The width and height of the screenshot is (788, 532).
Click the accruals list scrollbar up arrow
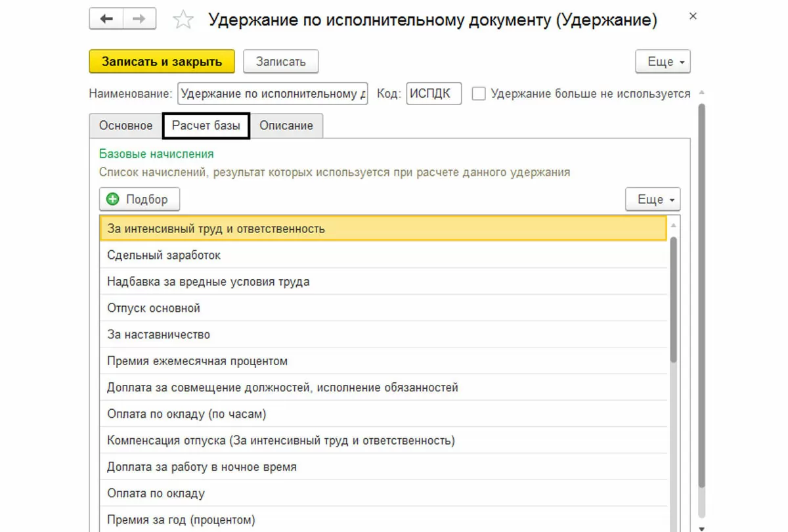[673, 225]
